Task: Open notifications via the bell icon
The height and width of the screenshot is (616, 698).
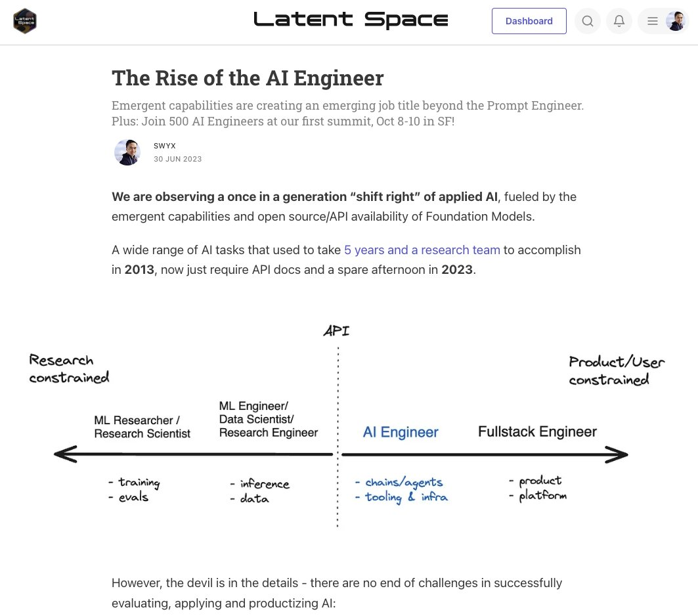Action: (x=619, y=21)
